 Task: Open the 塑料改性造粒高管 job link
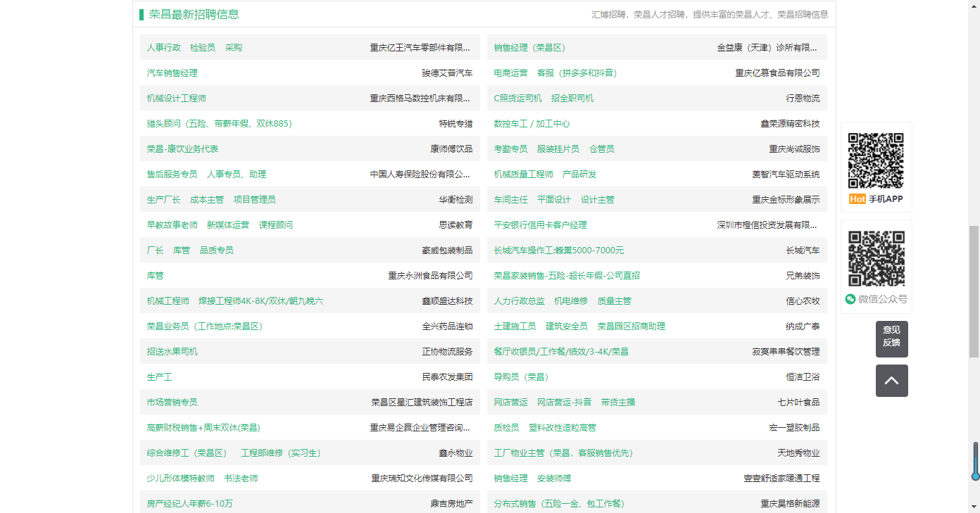point(563,428)
